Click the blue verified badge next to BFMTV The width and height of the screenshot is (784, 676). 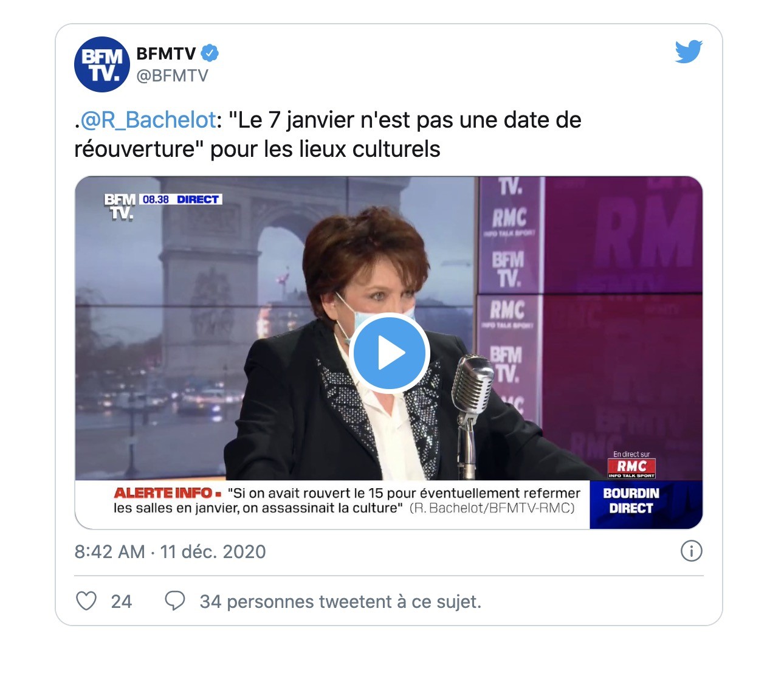click(210, 53)
